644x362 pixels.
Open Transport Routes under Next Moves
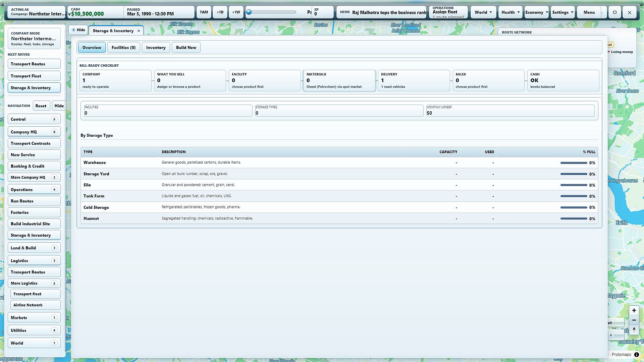tap(34, 64)
